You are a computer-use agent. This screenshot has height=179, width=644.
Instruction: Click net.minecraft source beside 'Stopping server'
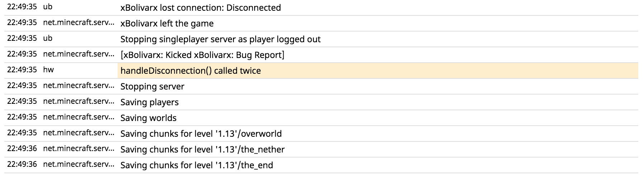(x=79, y=86)
